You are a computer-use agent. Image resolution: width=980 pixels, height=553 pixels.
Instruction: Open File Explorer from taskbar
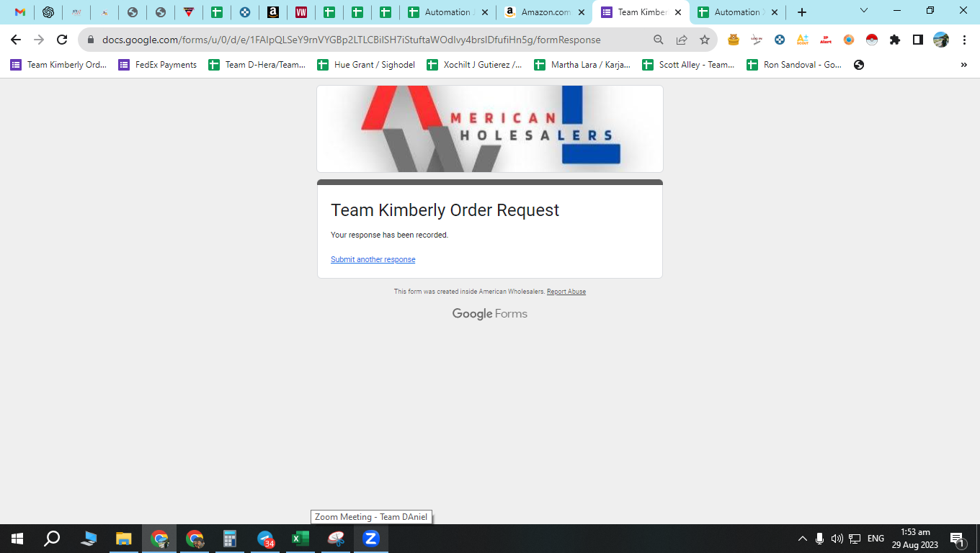[x=124, y=539]
